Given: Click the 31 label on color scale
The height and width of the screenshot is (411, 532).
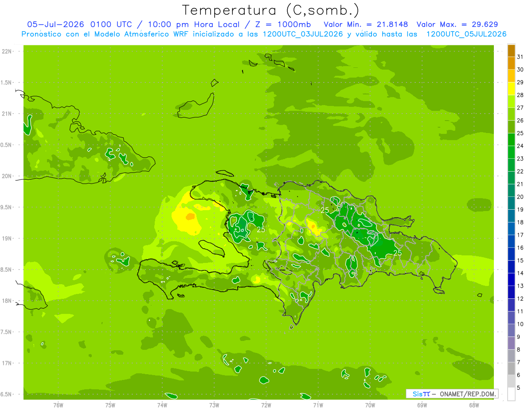Looking at the screenshot, I should [520, 57].
